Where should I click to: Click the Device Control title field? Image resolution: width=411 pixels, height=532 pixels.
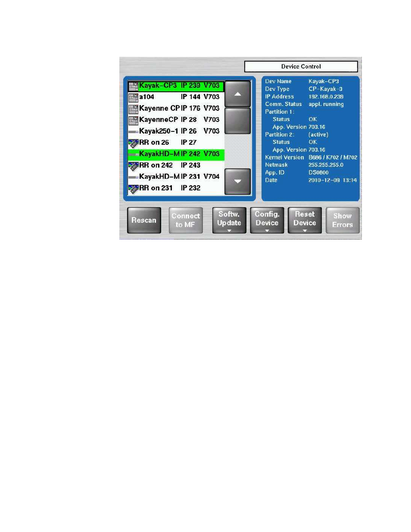pos(301,66)
